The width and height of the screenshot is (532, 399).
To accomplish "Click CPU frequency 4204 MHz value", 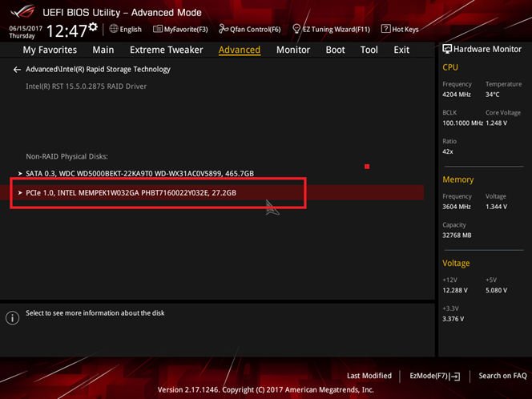I will point(457,95).
